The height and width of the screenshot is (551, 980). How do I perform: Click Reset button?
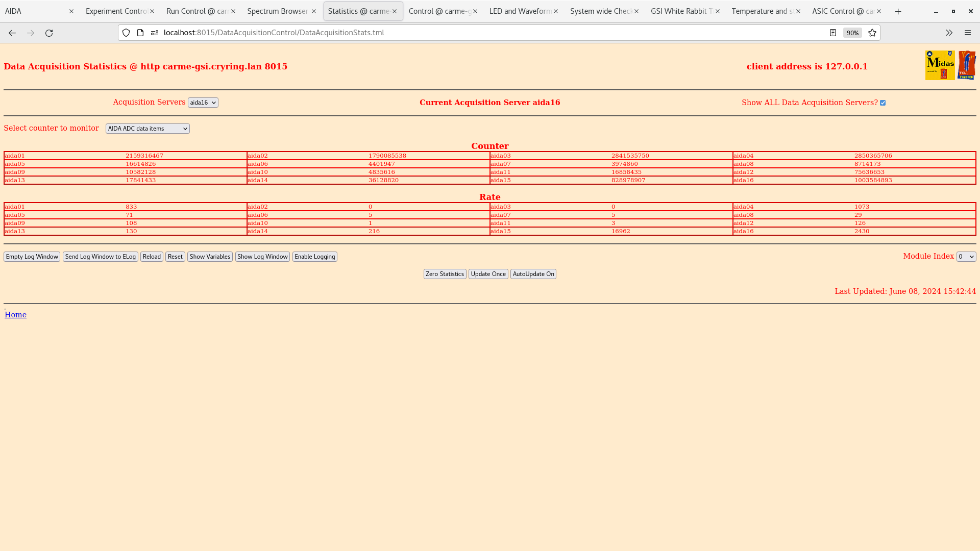tap(175, 256)
